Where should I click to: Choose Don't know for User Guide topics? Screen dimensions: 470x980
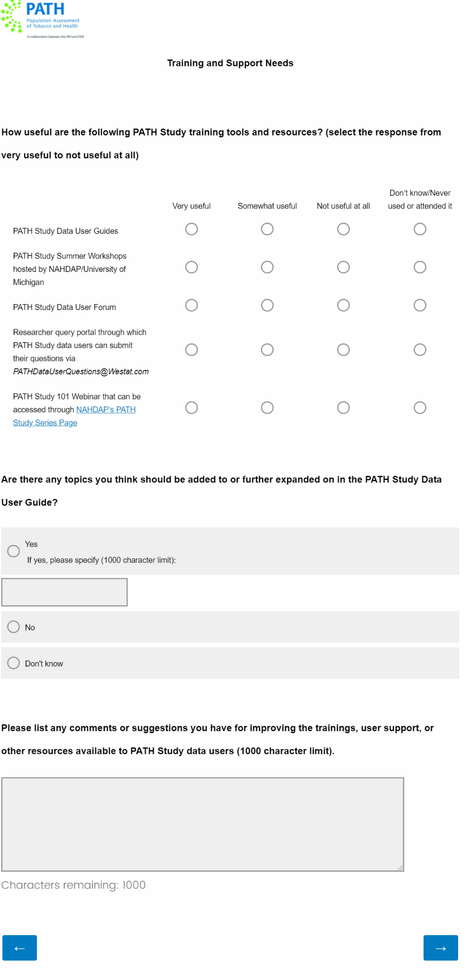tap(13, 663)
